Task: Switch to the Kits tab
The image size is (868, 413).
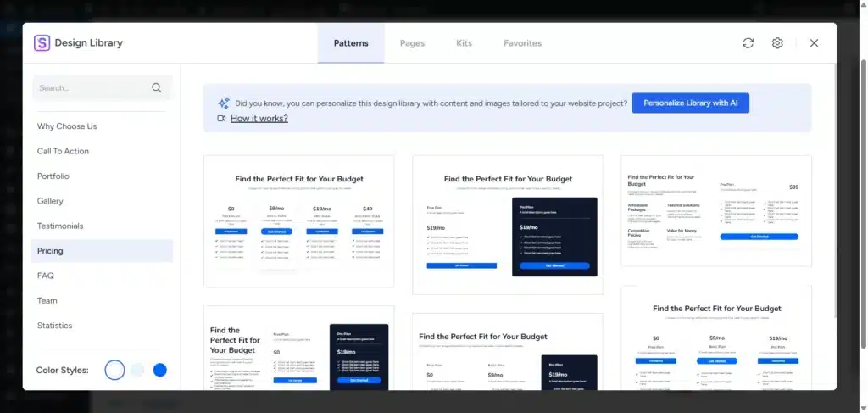Action: pos(464,43)
